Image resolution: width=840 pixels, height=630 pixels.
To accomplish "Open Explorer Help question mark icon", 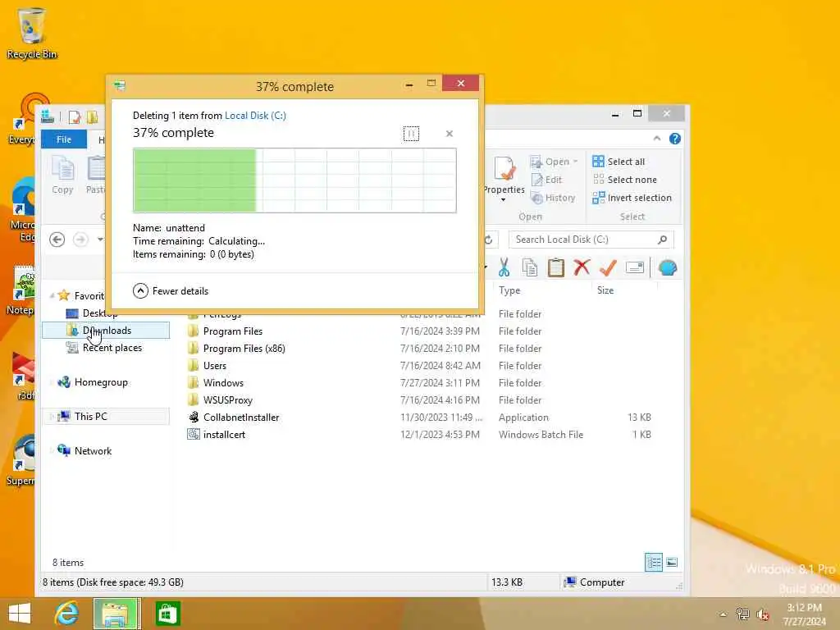I will [x=675, y=139].
